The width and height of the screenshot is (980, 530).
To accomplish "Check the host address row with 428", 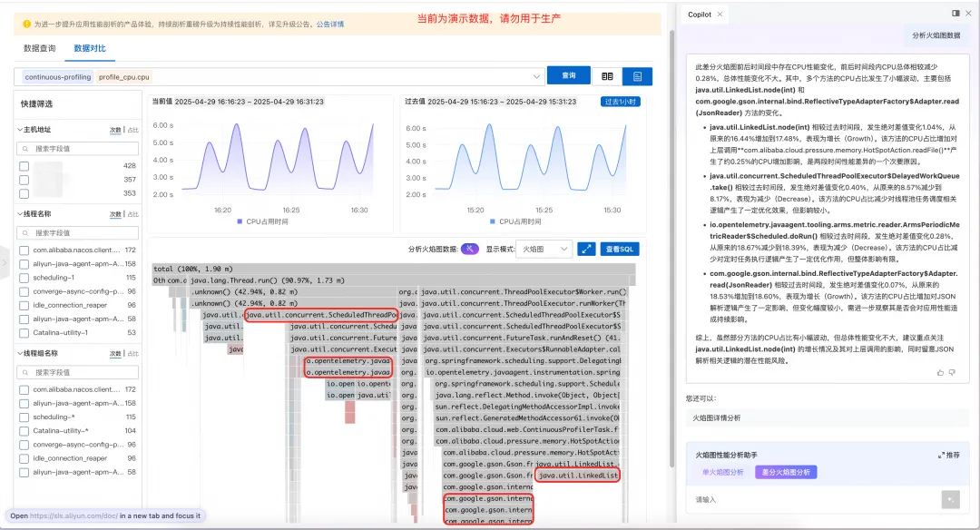I will tap(24, 166).
